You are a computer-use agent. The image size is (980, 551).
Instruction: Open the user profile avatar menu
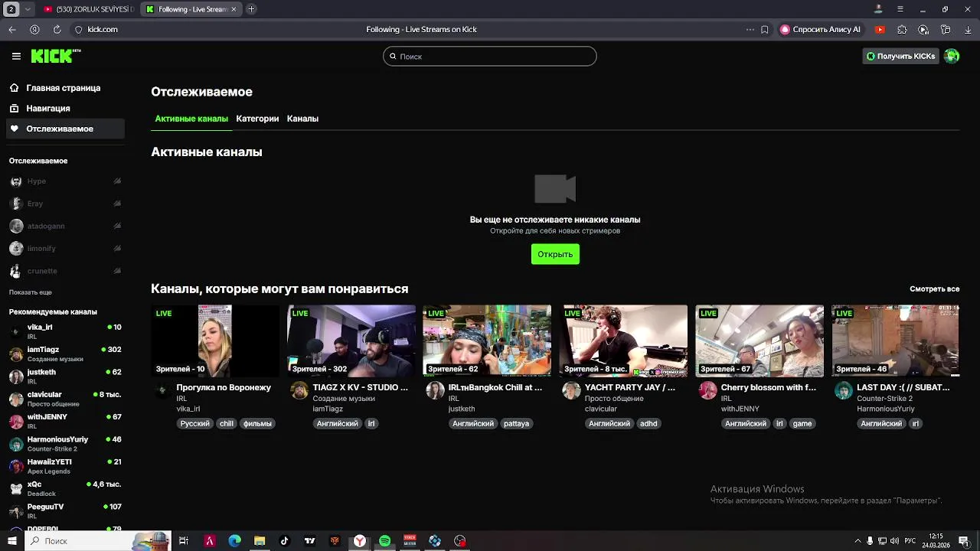click(952, 56)
